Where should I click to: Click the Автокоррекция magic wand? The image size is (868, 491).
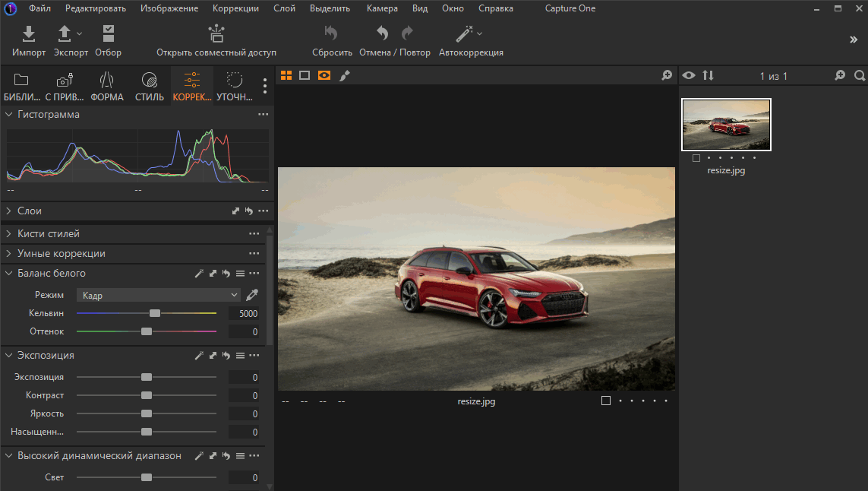465,33
